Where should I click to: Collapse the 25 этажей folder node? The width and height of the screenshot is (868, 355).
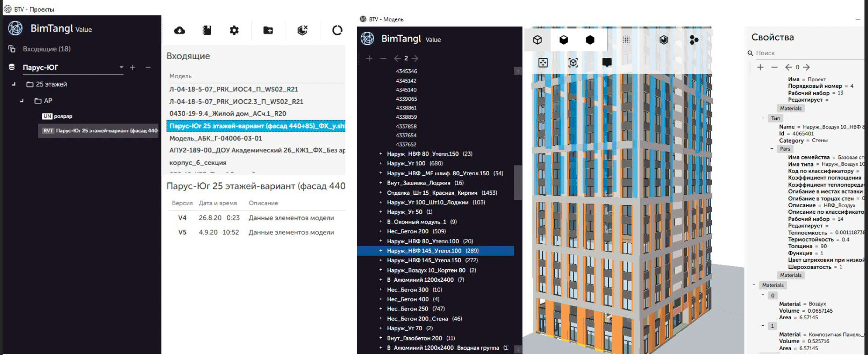pyautogui.click(x=14, y=84)
